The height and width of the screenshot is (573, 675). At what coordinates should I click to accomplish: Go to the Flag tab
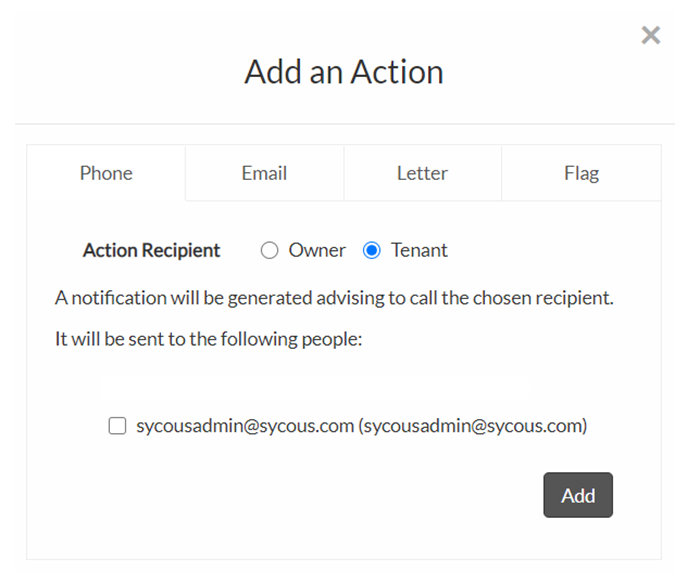(581, 173)
